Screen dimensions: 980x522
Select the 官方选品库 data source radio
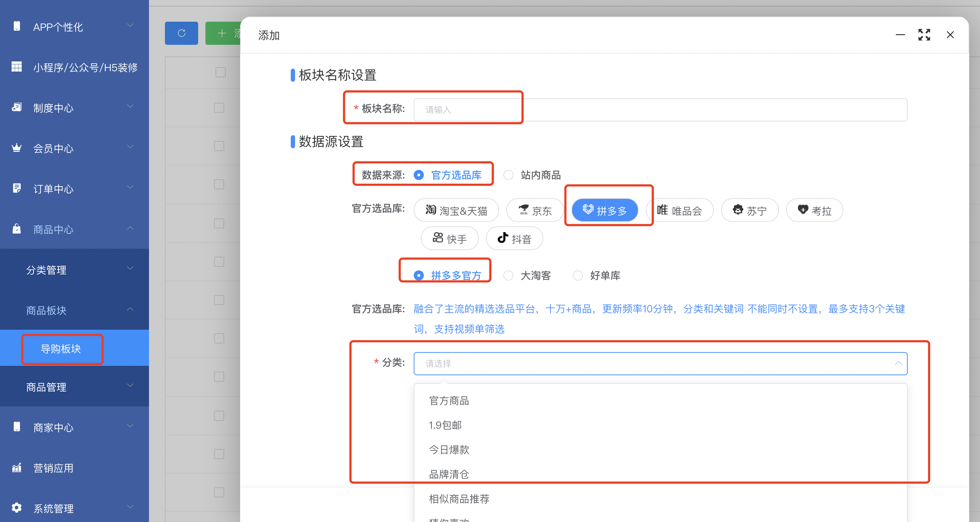coord(418,175)
